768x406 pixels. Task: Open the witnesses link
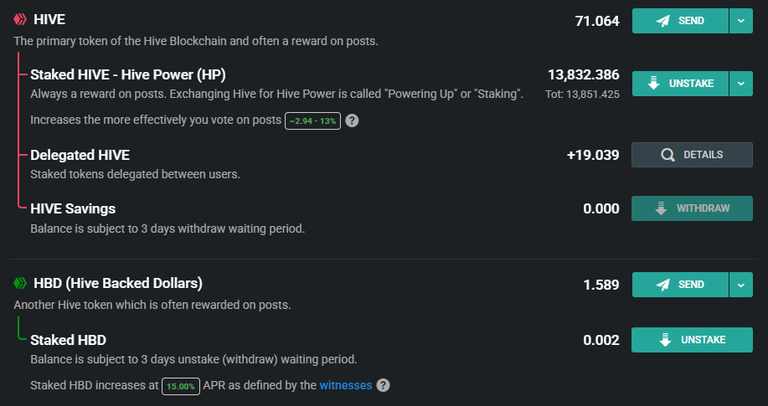pos(346,385)
